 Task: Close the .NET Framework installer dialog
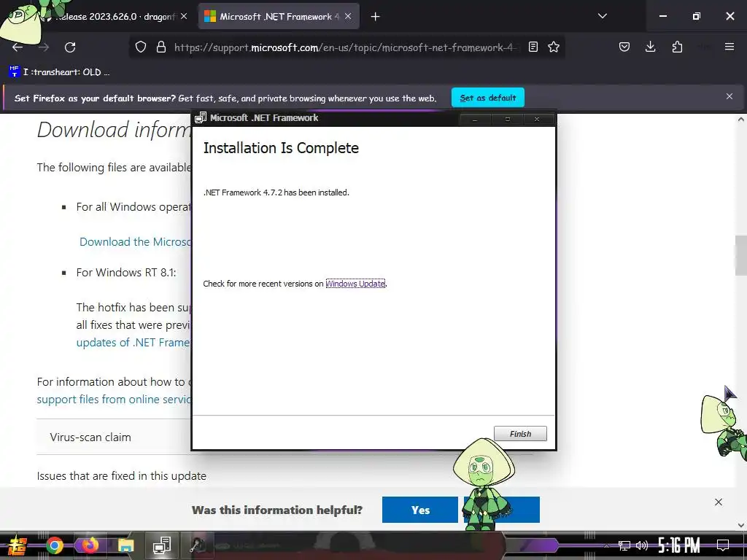pyautogui.click(x=537, y=119)
